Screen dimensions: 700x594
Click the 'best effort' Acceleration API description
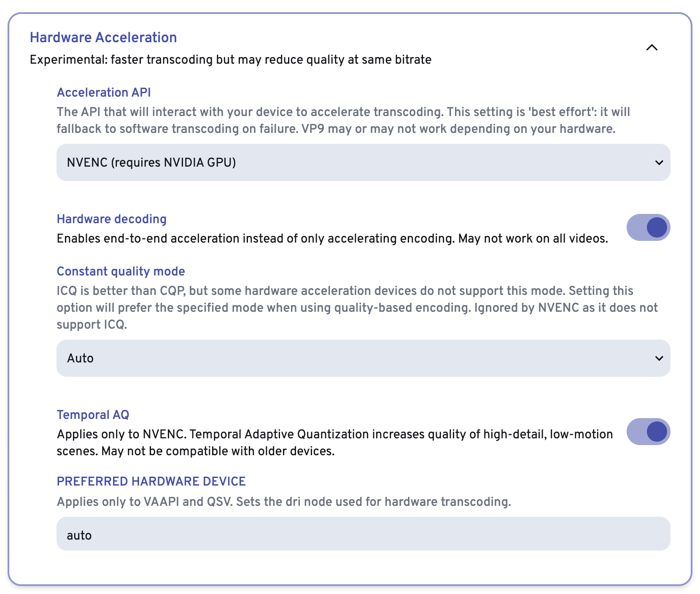pyautogui.click(x=343, y=120)
